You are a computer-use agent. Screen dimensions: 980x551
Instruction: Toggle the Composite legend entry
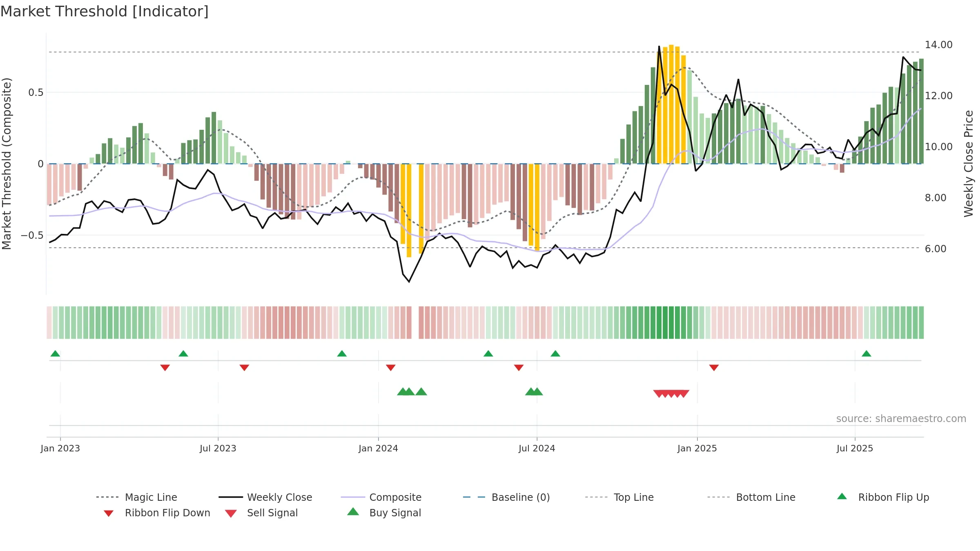tap(381, 497)
